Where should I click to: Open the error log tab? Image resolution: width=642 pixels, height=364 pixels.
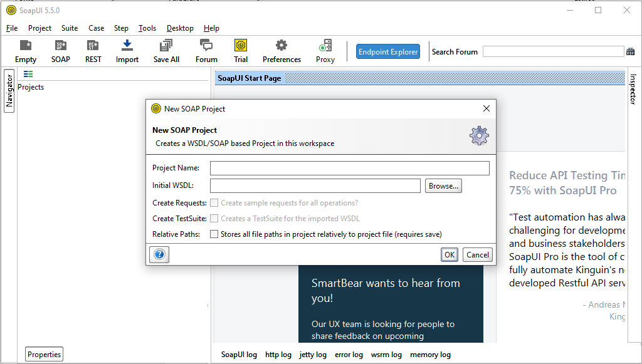coord(349,355)
